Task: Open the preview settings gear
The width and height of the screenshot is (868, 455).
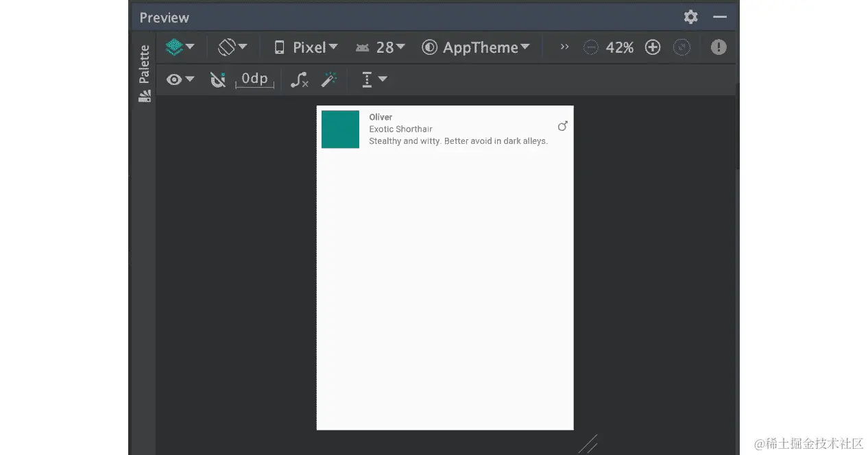Action: (x=690, y=16)
